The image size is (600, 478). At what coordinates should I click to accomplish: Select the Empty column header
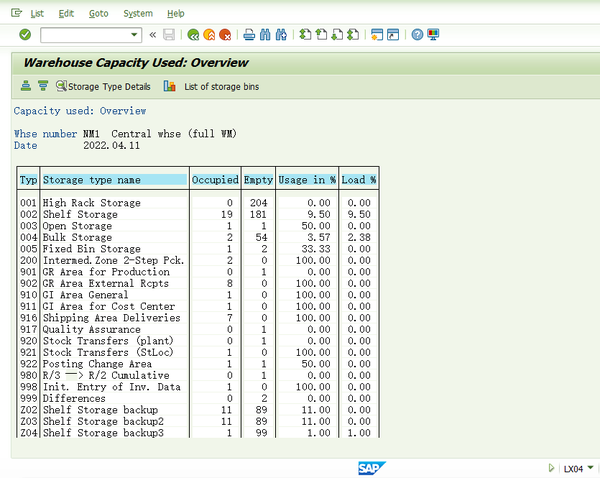click(258, 180)
